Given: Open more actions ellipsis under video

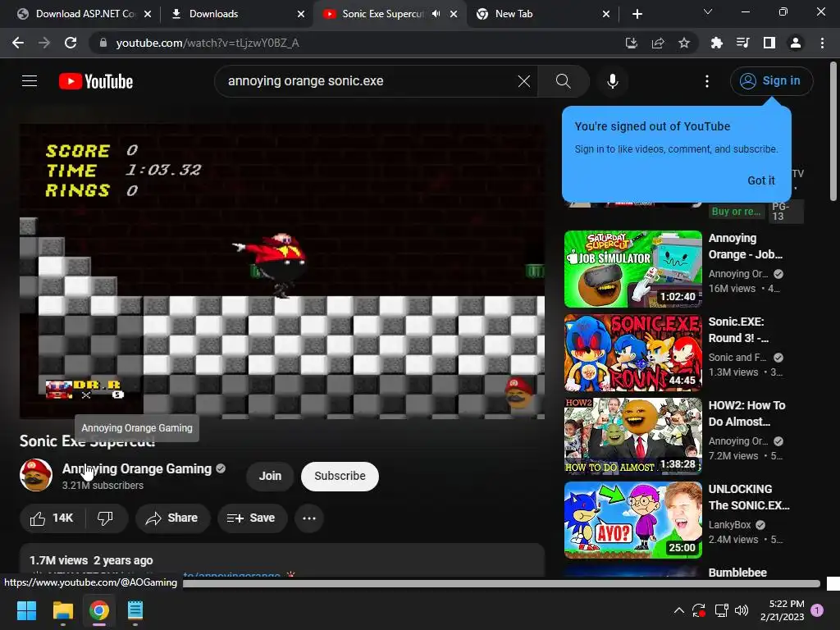Looking at the screenshot, I should [x=309, y=518].
